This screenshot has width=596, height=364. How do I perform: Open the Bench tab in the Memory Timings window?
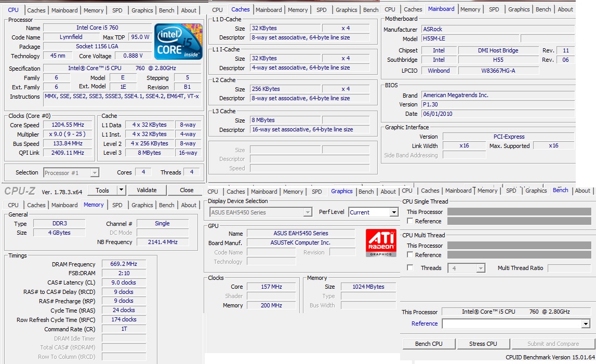166,205
